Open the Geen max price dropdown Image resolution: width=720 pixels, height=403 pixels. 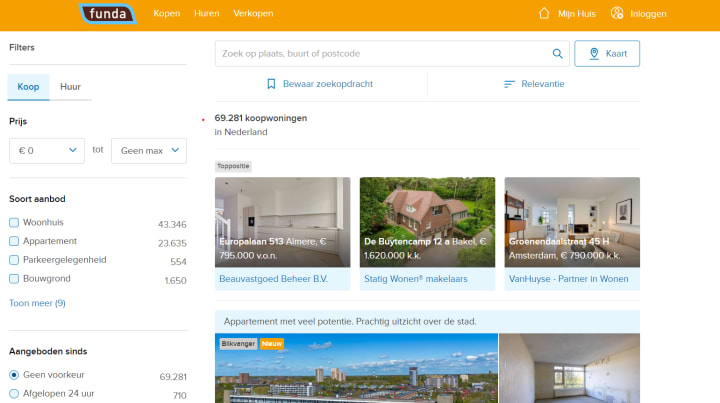click(x=149, y=151)
